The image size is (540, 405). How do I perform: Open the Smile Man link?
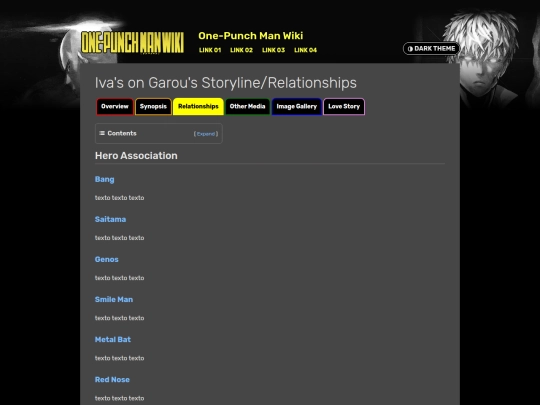pos(114,300)
